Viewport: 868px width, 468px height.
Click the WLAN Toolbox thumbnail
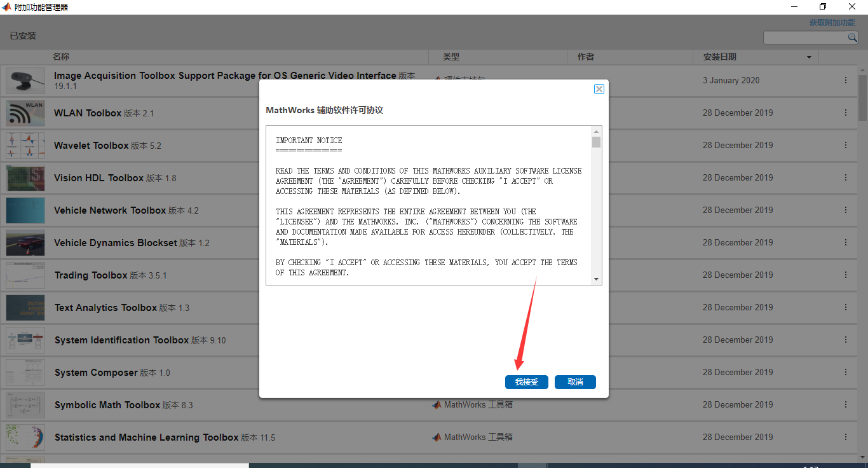25,113
